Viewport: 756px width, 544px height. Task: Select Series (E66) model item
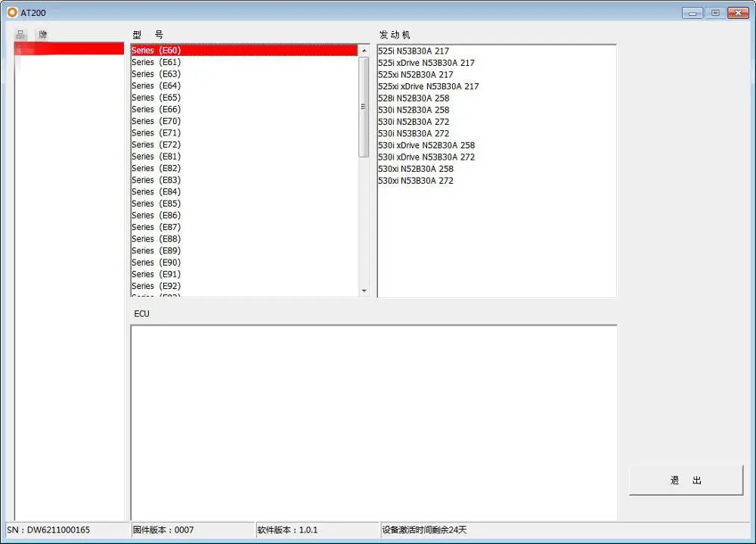coord(156,109)
